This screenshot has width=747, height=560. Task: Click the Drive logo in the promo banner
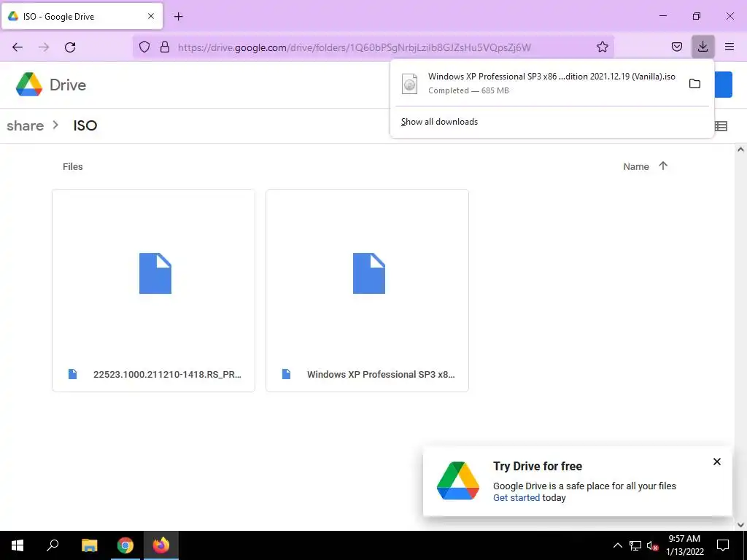tap(458, 481)
